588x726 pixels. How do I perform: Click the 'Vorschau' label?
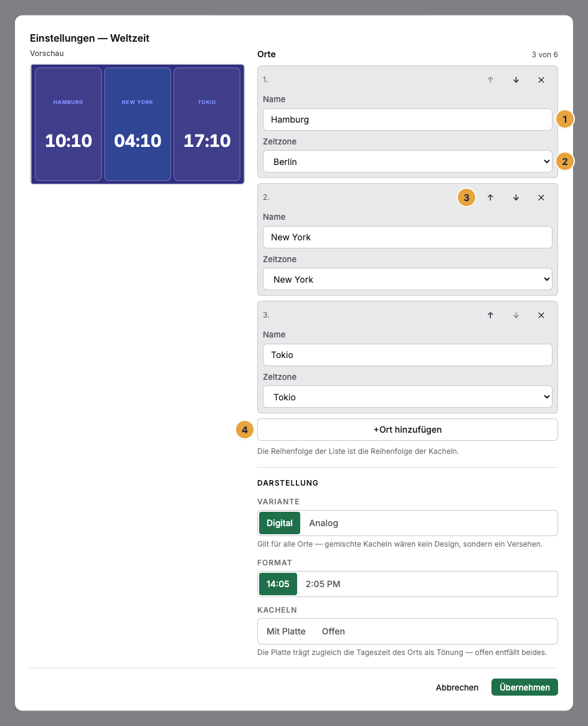pyautogui.click(x=47, y=54)
